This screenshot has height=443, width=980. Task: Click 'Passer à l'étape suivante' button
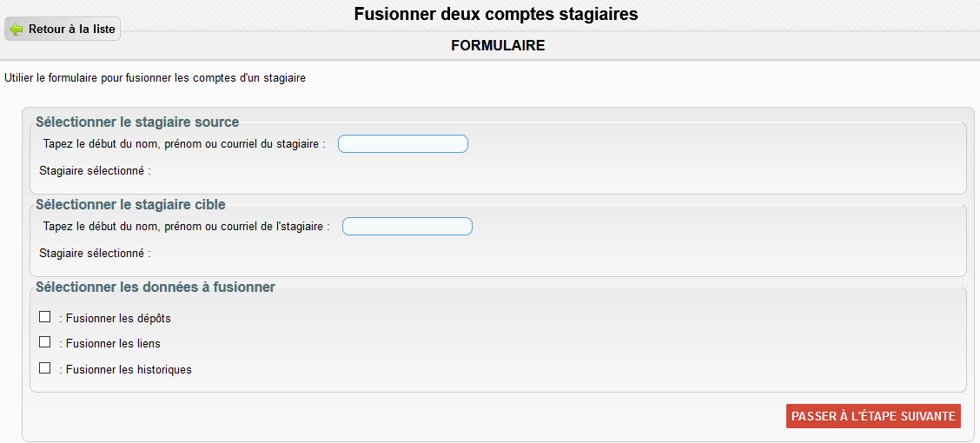point(873,416)
